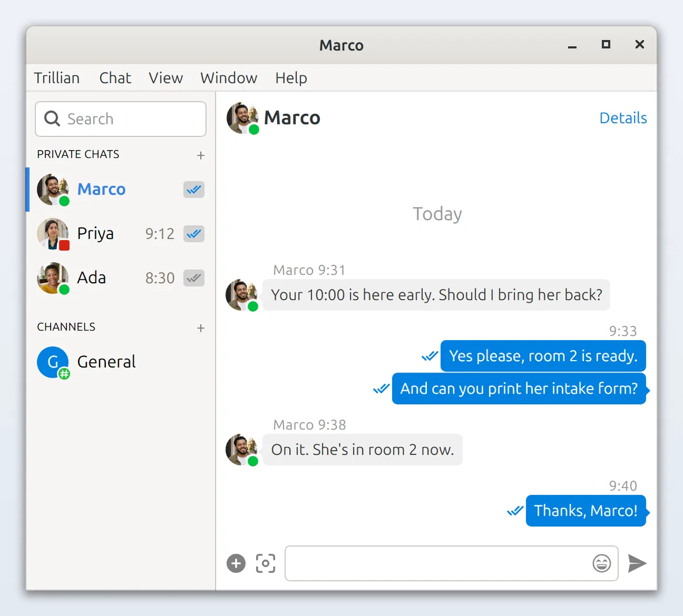Viewport: 683px width, 616px height.
Task: Open the View menu
Action: click(166, 78)
